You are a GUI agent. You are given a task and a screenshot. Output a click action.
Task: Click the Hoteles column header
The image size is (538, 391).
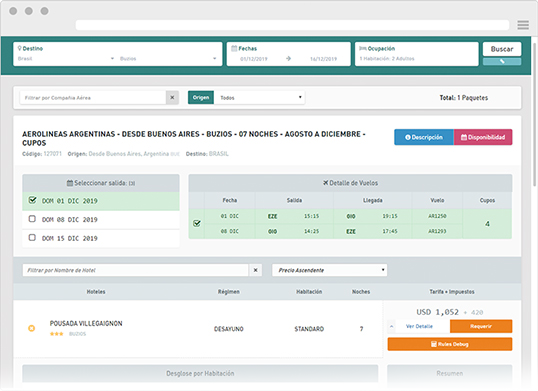96,292
